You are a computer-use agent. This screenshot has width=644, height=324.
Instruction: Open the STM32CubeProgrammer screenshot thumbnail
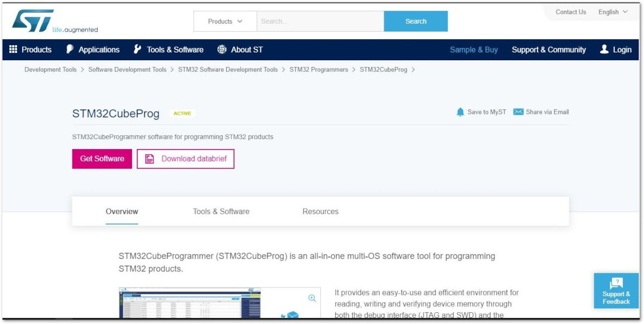pyautogui.click(x=219, y=304)
